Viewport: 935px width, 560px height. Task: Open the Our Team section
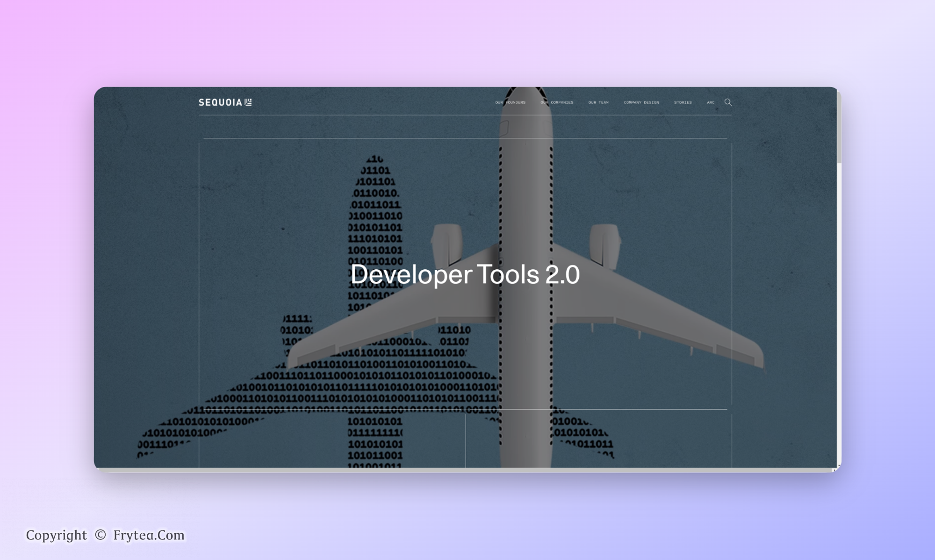pyautogui.click(x=598, y=102)
